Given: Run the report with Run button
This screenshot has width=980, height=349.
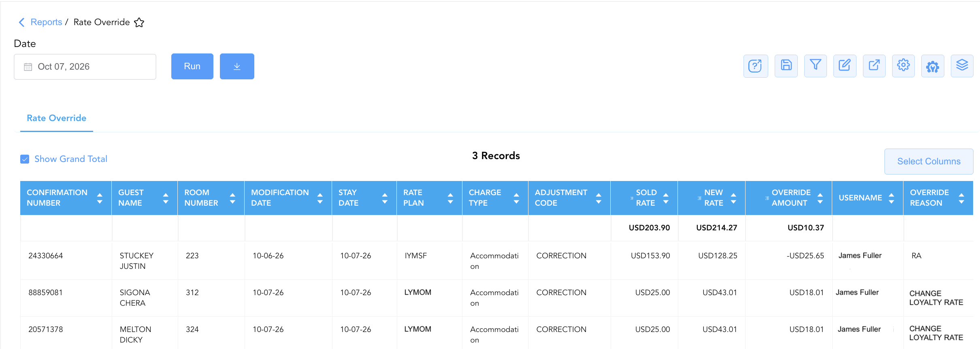Looking at the screenshot, I should (192, 66).
